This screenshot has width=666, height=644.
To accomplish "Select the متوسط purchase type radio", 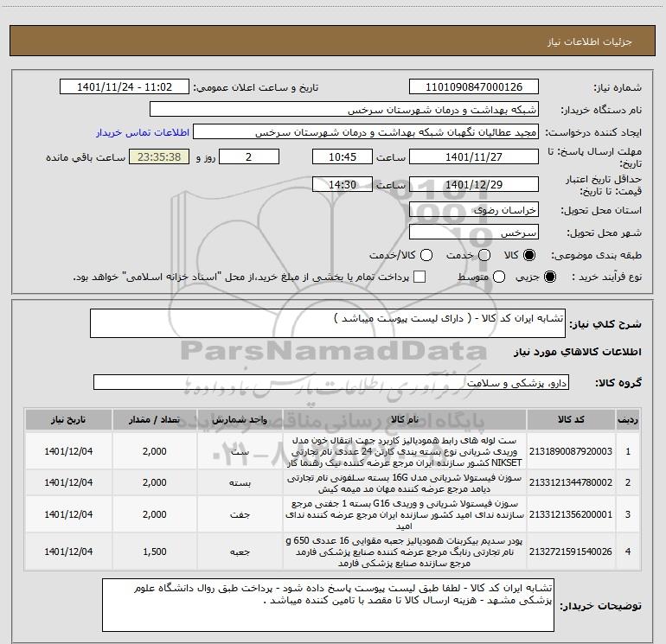I will (499, 277).
